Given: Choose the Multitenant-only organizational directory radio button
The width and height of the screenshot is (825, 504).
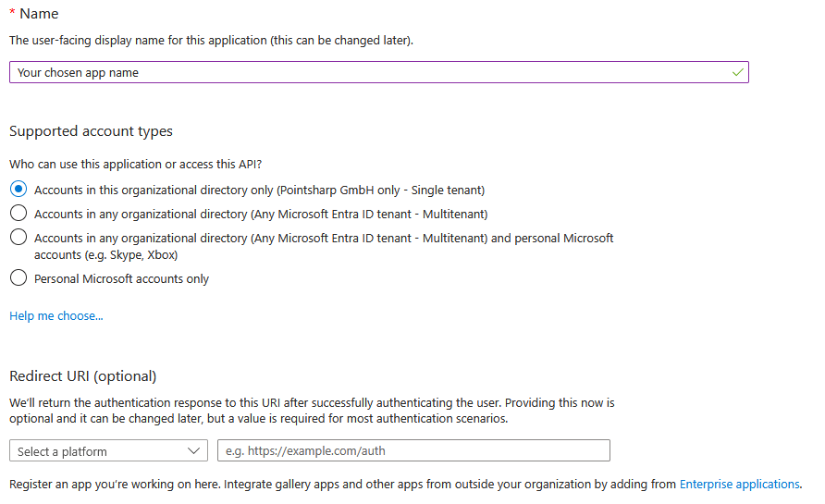Looking at the screenshot, I should tap(18, 214).
